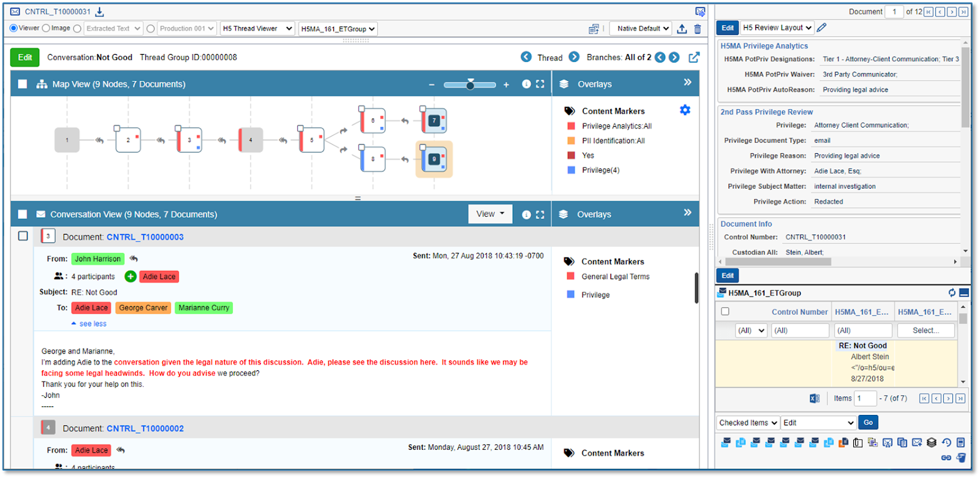Click the Privilege(4) blue swatch
This screenshot has width=980, height=478.
point(571,170)
